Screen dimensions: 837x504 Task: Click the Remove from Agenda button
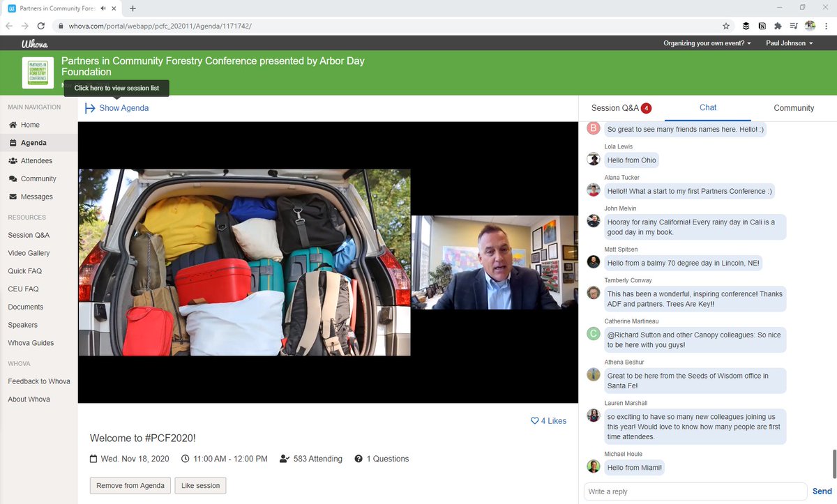130,486
